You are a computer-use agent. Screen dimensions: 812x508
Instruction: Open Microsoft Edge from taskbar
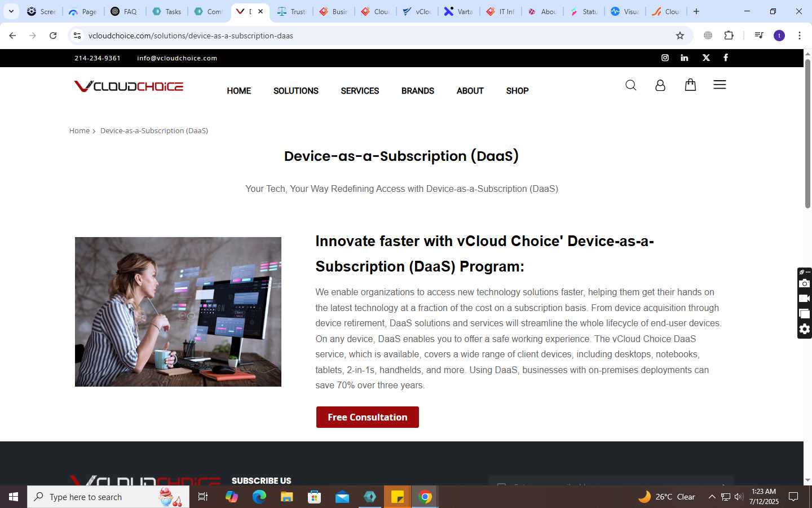click(259, 497)
